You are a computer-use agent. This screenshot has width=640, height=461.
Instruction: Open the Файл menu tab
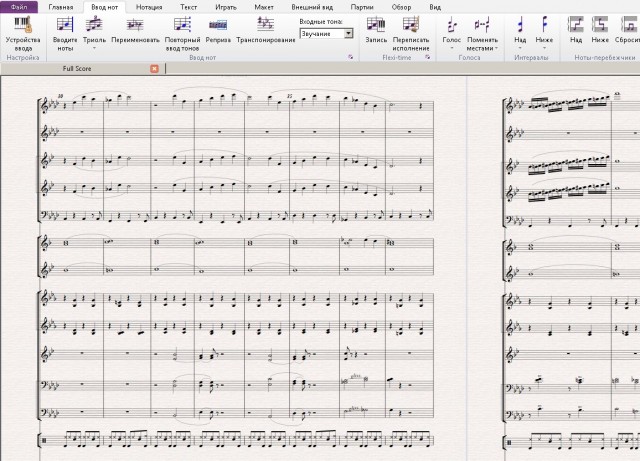pyautogui.click(x=19, y=7)
